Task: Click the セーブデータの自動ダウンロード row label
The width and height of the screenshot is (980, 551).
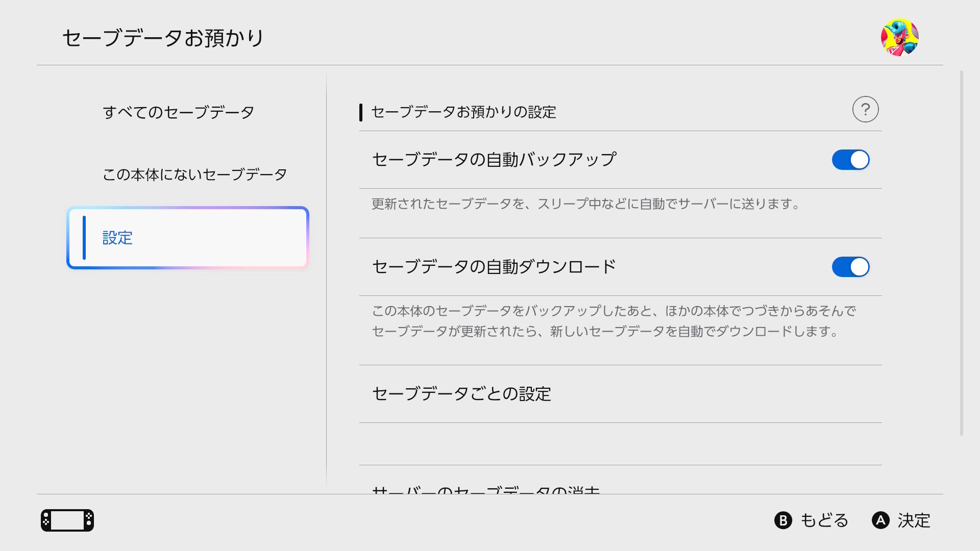Action: pyautogui.click(x=494, y=267)
